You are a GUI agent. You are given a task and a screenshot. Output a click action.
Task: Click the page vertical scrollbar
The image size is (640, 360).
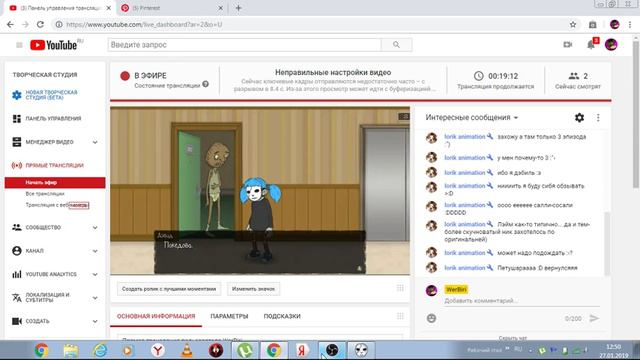point(636,114)
